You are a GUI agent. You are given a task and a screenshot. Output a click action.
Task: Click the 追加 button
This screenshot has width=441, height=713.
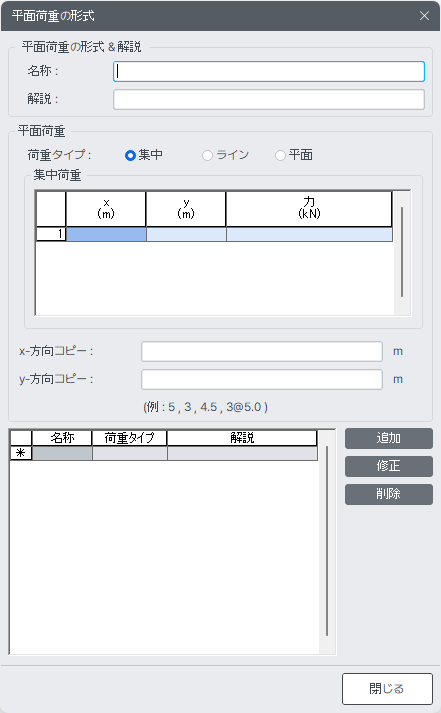click(x=389, y=438)
